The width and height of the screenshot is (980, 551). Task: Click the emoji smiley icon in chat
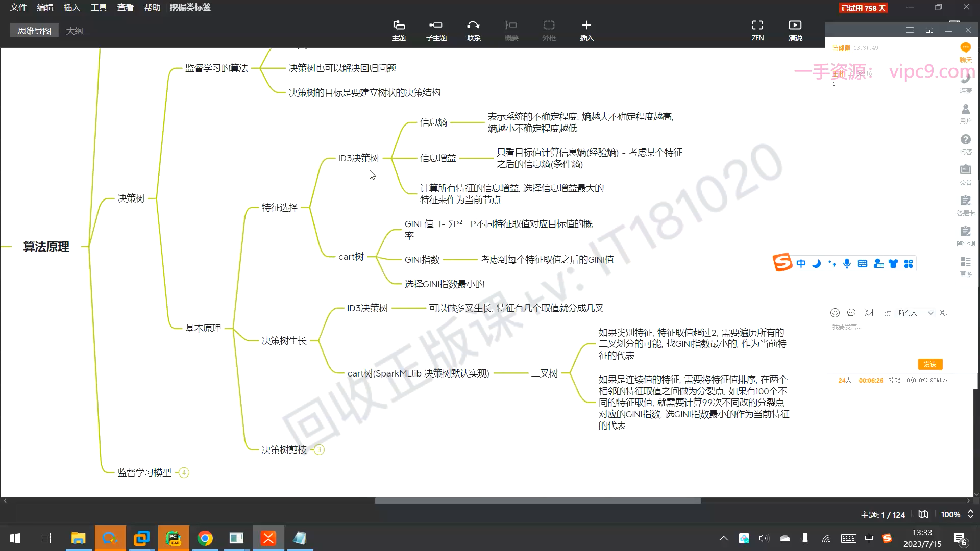pyautogui.click(x=835, y=313)
